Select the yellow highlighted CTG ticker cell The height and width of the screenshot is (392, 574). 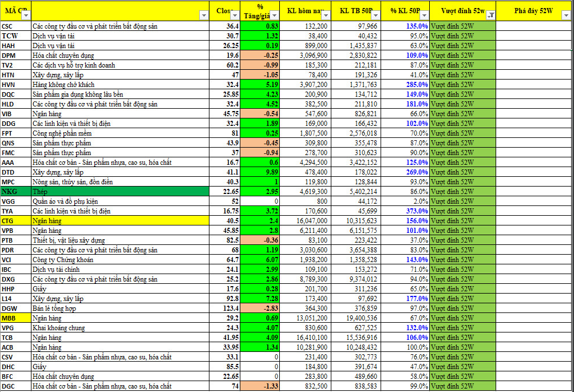[x=15, y=221]
